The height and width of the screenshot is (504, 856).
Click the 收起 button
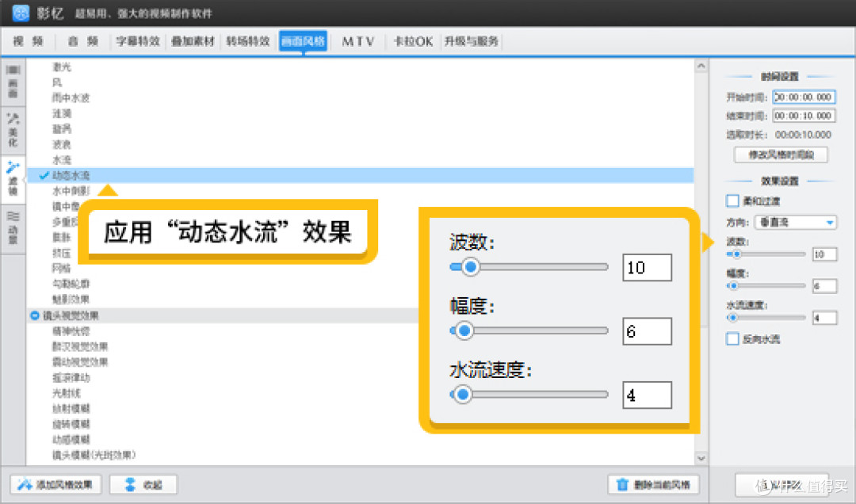coord(143,484)
